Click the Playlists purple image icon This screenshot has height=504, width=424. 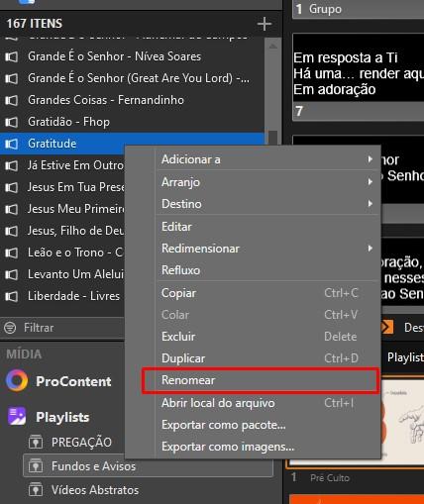tap(17, 416)
